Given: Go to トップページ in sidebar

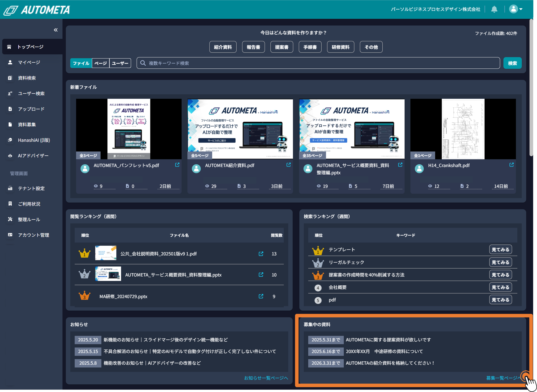Looking at the screenshot, I should (32, 47).
